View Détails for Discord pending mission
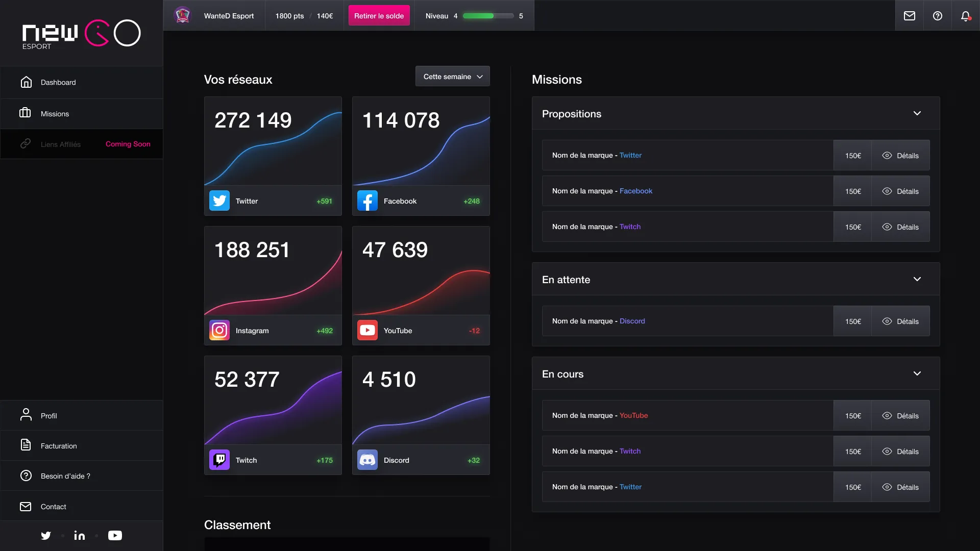This screenshot has height=551, width=980. click(900, 321)
